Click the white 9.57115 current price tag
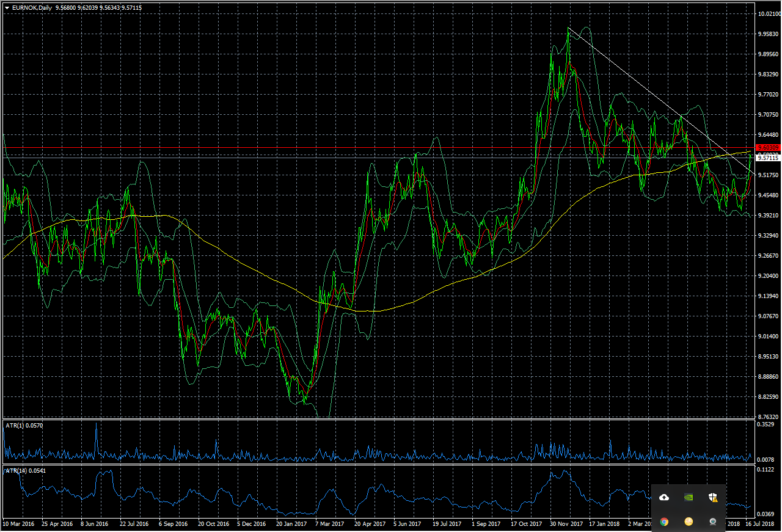The width and height of the screenshot is (782, 532). point(767,158)
